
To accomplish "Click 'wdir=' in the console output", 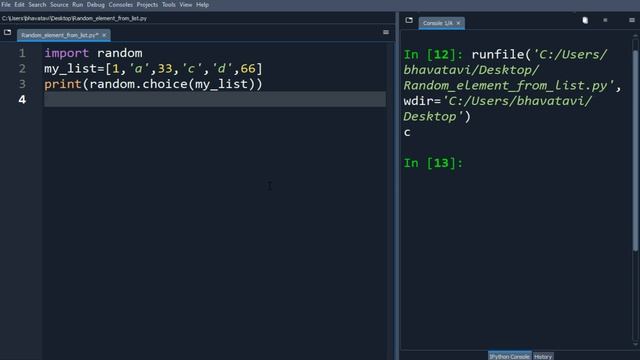I will point(422,101).
